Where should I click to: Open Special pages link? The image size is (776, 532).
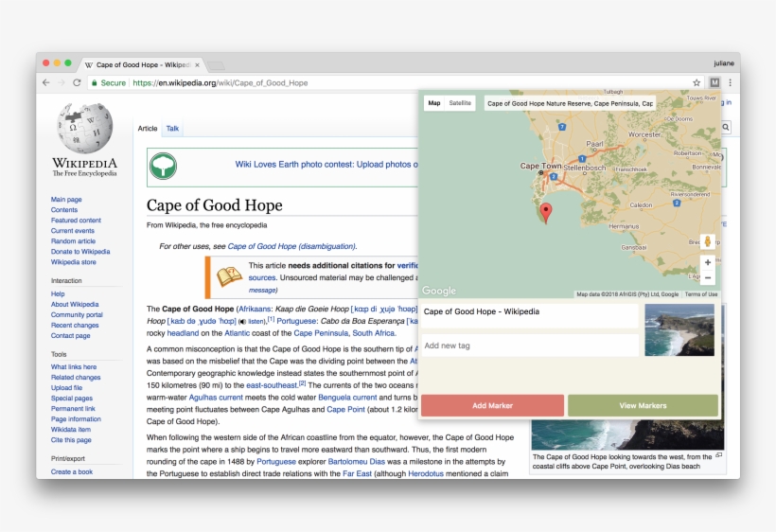(x=72, y=398)
